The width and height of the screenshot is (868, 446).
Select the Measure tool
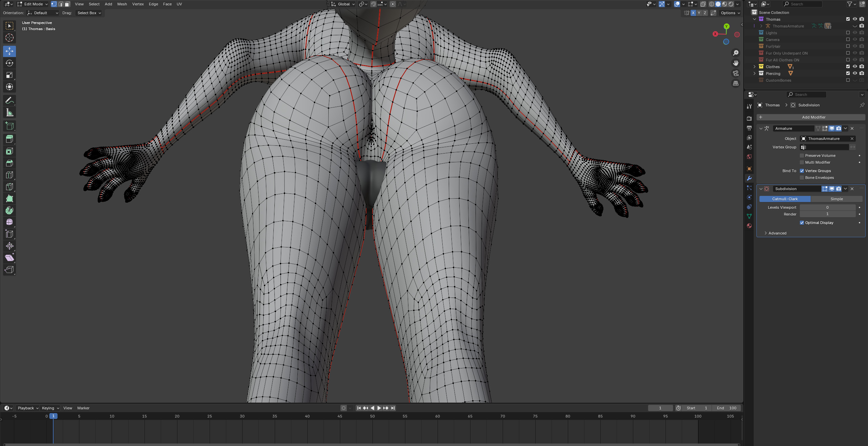pos(9,113)
